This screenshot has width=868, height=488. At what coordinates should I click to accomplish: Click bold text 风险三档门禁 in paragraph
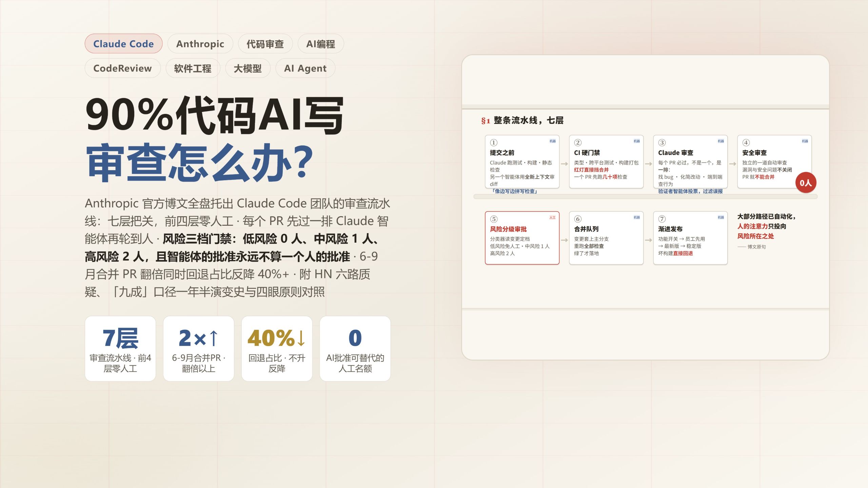(197, 239)
